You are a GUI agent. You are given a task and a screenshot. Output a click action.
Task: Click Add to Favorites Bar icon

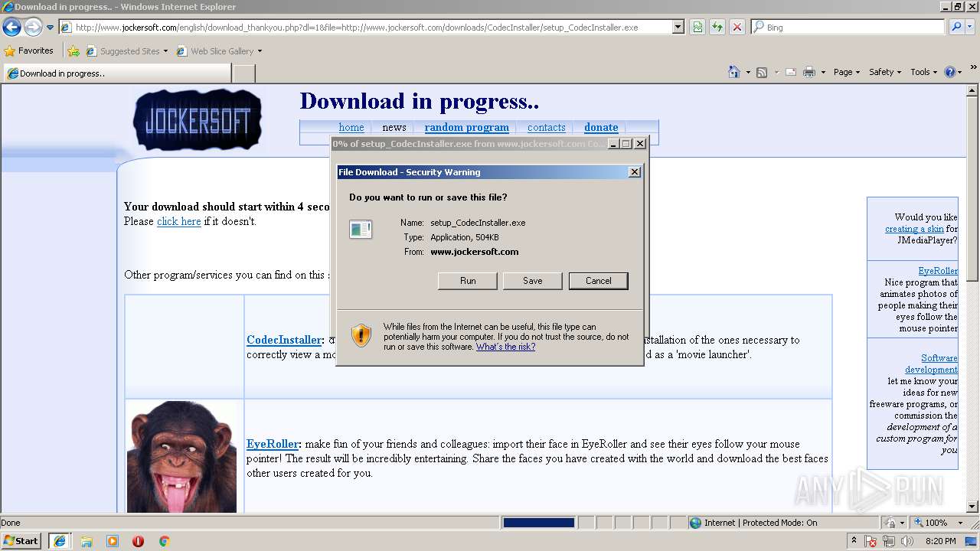point(73,51)
